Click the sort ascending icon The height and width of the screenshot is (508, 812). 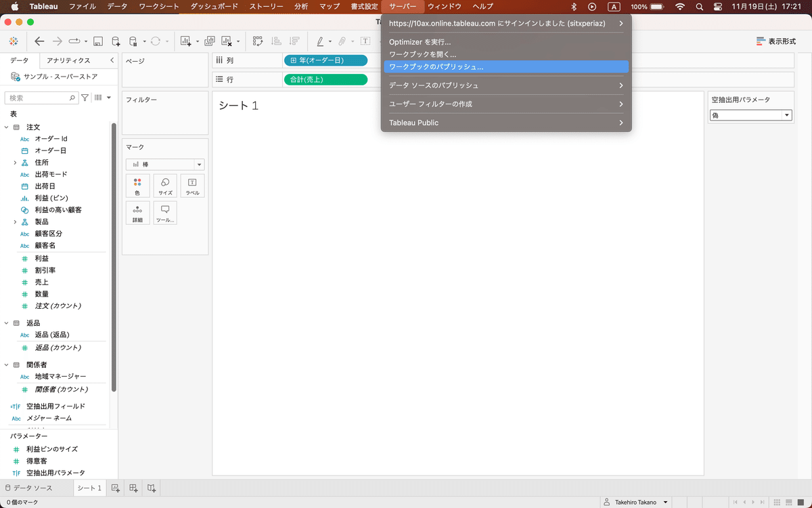click(276, 41)
